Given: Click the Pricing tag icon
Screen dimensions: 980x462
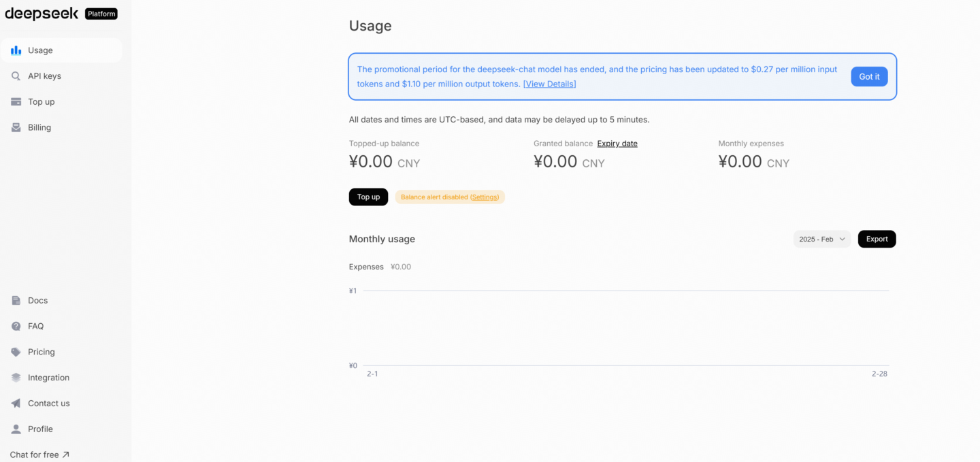Looking at the screenshot, I should coord(16,352).
